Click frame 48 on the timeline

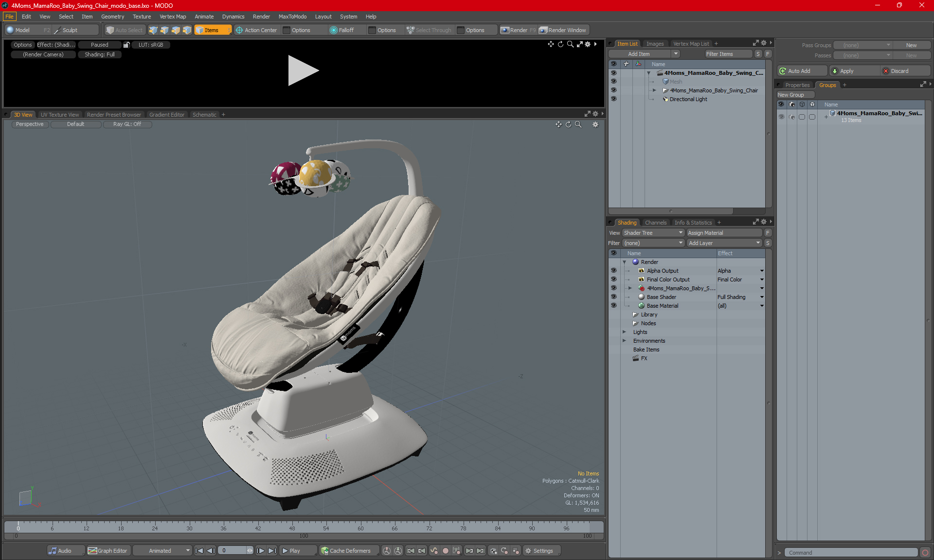pyautogui.click(x=292, y=528)
